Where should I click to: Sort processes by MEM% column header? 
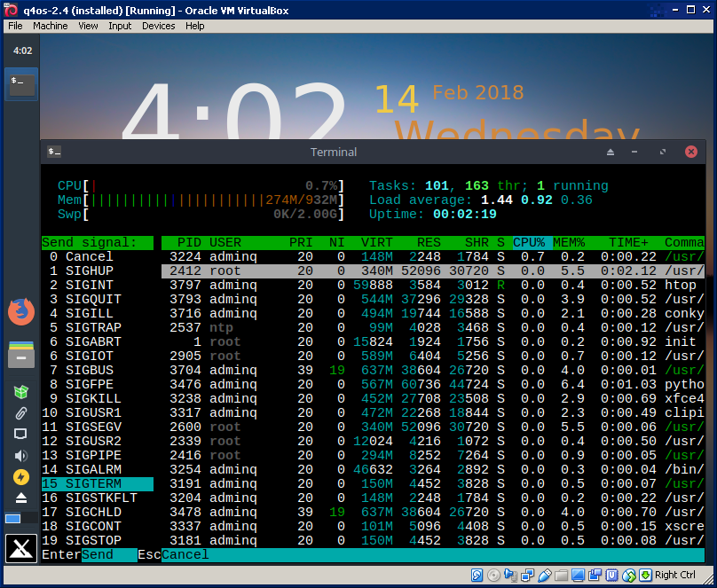(x=569, y=242)
